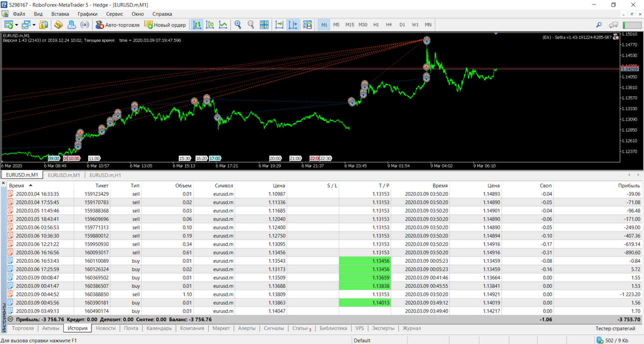Expand the new chart dropdown arrow

pos(16,24)
